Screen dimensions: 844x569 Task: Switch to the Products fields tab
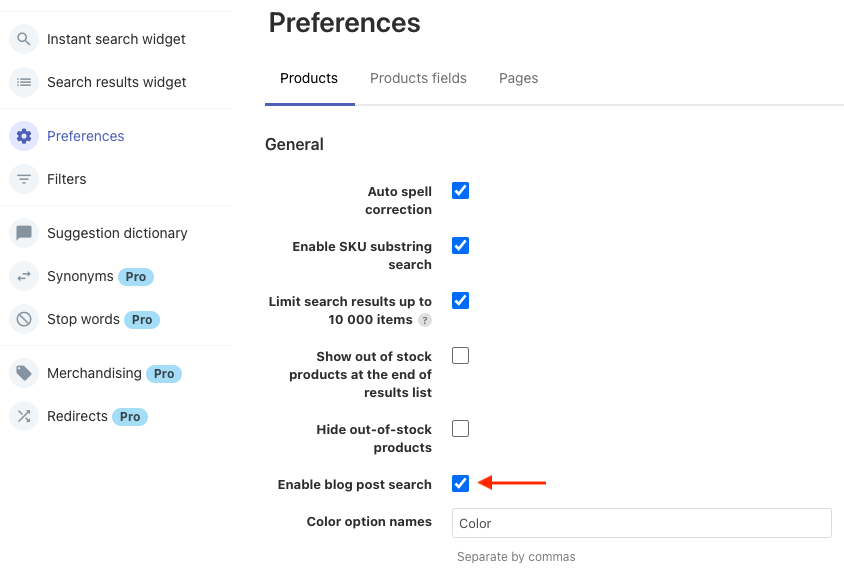coord(418,78)
